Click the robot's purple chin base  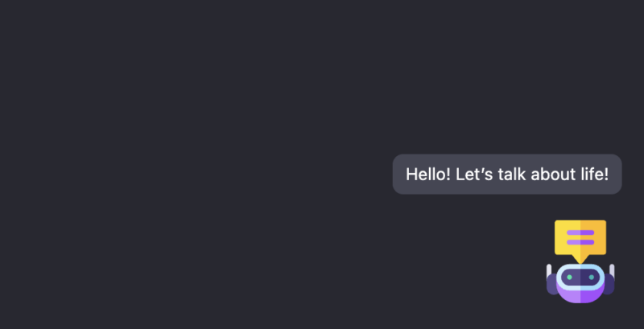point(580,295)
